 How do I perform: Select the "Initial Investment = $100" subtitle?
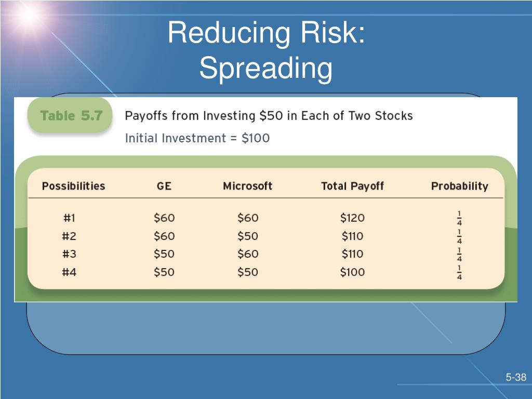197,138
